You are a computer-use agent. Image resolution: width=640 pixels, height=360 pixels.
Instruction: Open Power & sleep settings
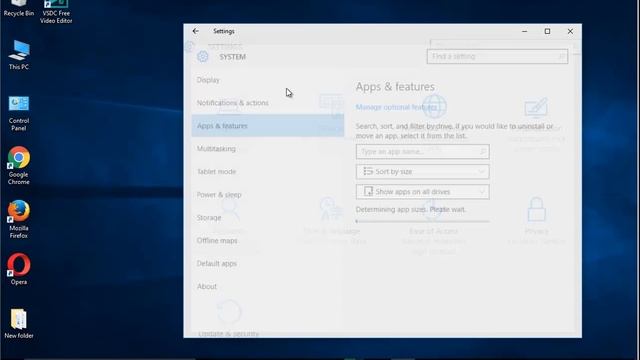(268, 195)
